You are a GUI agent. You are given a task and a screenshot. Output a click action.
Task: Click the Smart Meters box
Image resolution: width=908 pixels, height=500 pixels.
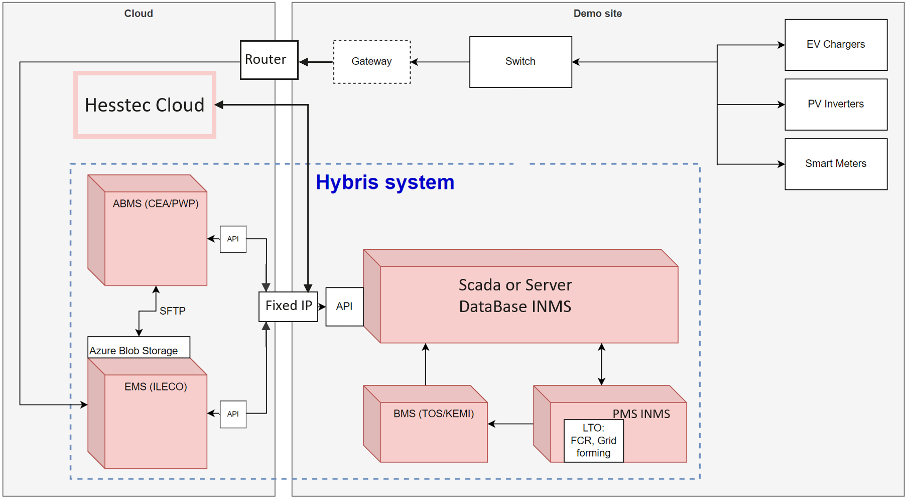click(x=836, y=164)
